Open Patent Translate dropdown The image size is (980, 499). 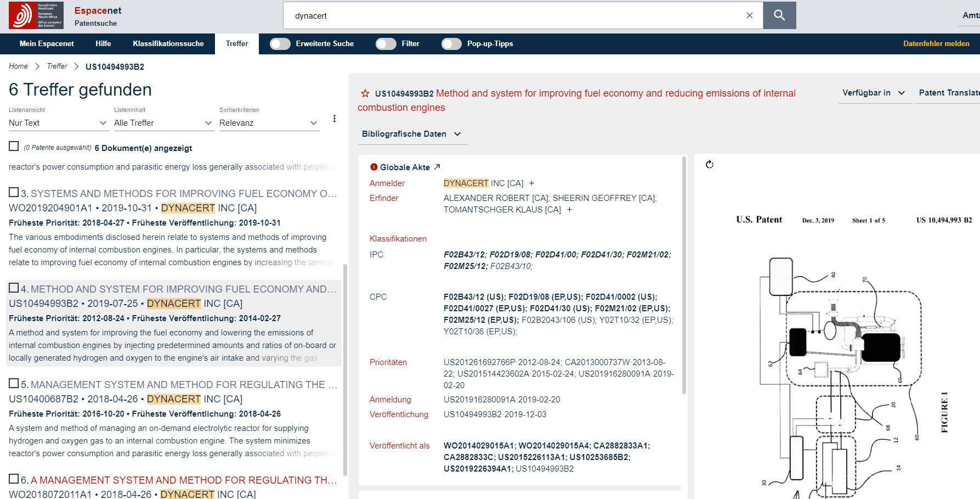coord(947,93)
